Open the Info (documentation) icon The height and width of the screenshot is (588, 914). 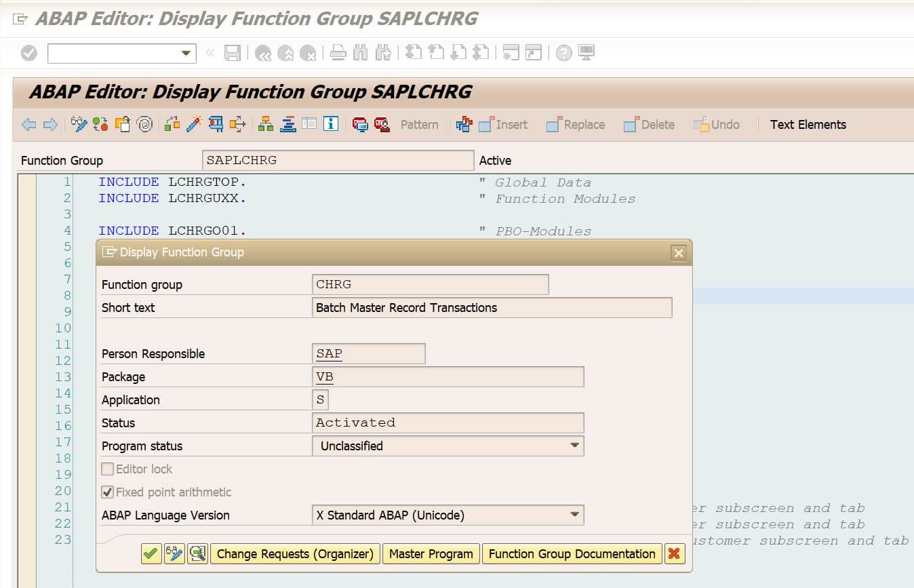coord(330,124)
